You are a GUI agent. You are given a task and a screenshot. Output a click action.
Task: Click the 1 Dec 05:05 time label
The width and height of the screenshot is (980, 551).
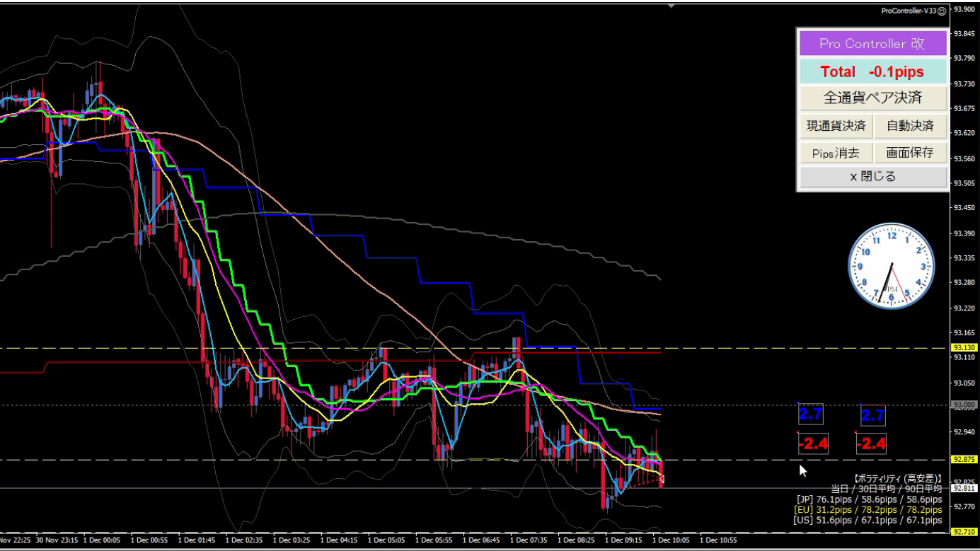tap(386, 540)
